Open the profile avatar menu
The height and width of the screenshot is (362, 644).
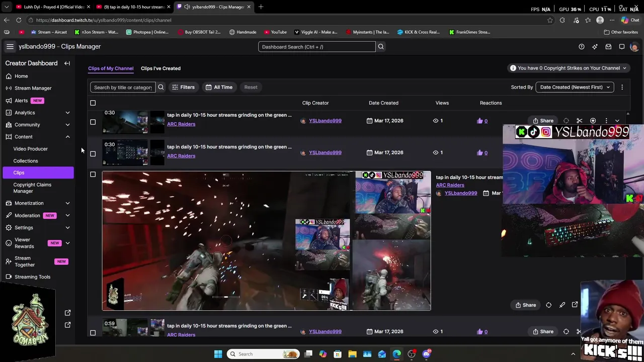coord(634,47)
